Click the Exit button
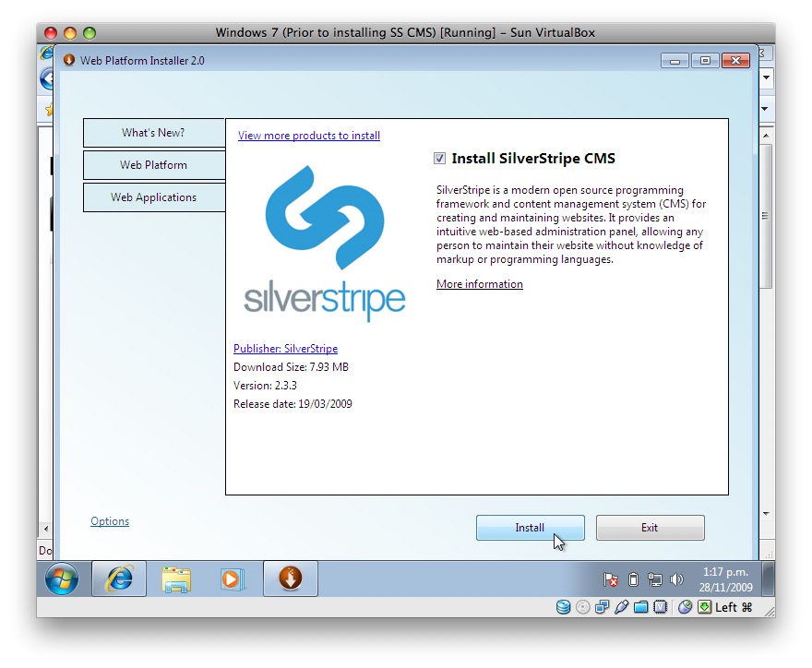This screenshot has height=668, width=812. coord(650,528)
